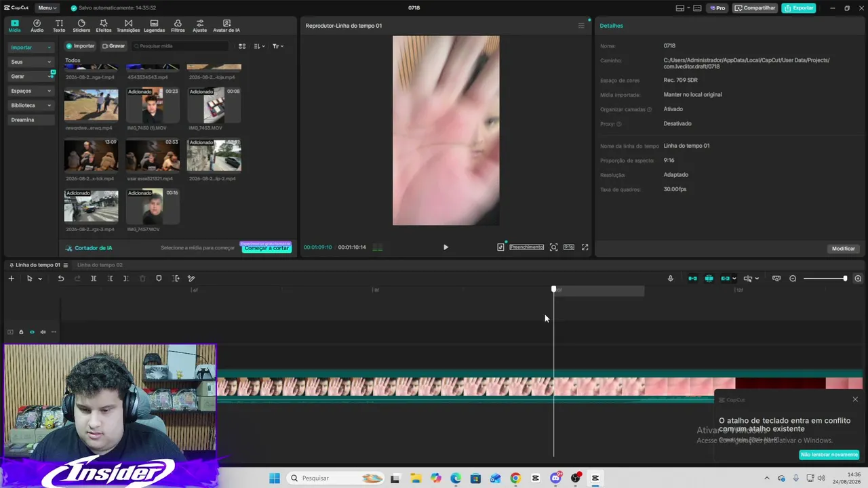Open the Filtros tab
Viewport: 868px width, 488px height.
[178, 26]
